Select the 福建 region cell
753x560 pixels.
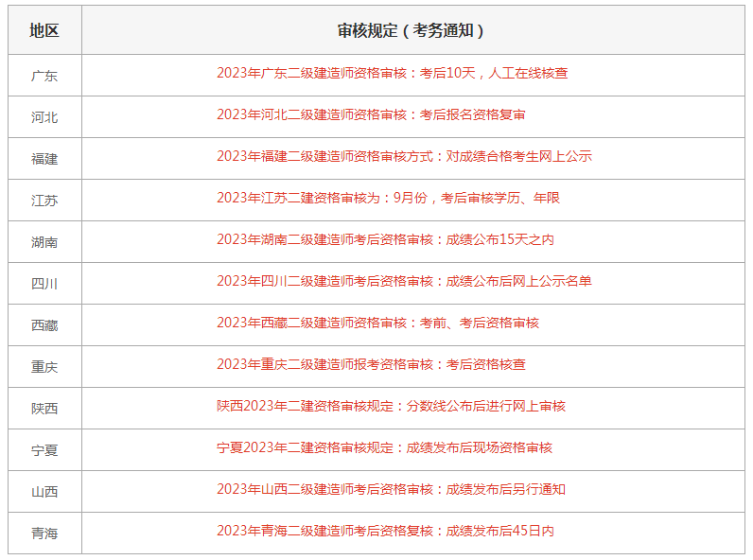coord(44,159)
